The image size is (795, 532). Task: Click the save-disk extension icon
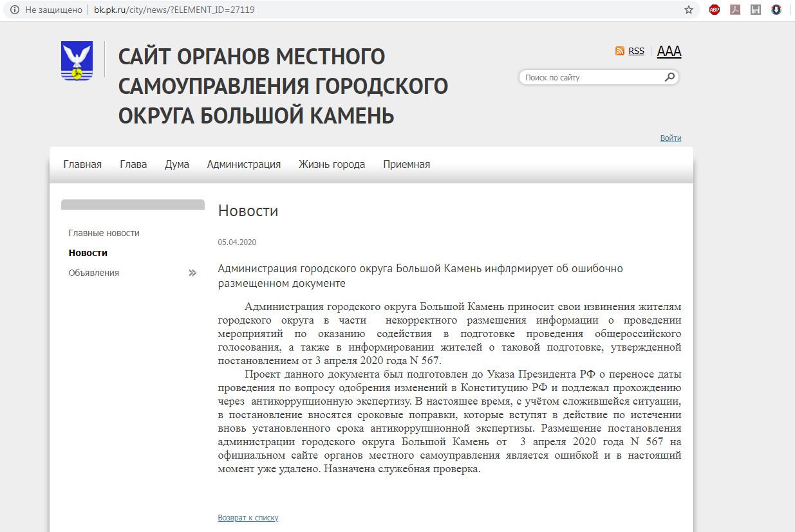point(756,10)
